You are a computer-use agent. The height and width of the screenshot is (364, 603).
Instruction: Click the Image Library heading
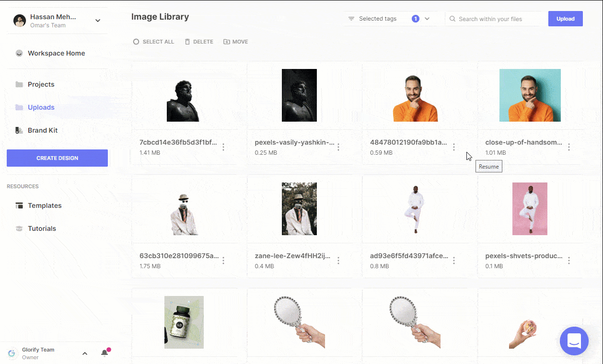click(160, 17)
